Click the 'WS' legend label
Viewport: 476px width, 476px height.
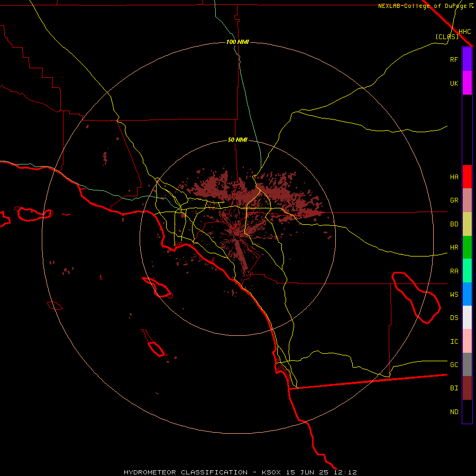[x=454, y=295]
